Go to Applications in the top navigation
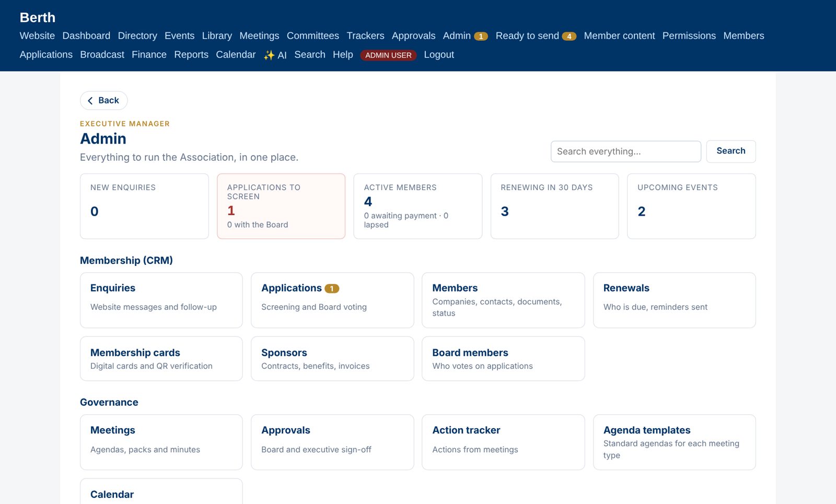The image size is (836, 504). pos(46,54)
